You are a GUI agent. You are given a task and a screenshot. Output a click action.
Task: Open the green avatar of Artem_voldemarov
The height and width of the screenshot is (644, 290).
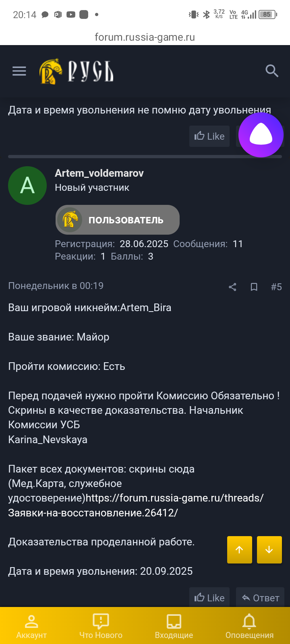(27, 185)
